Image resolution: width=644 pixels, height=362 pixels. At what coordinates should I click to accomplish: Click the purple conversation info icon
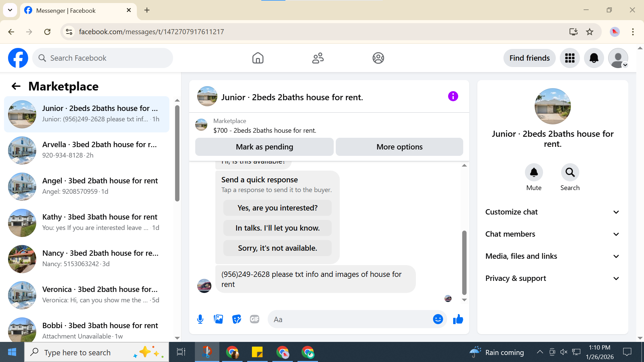coord(453,97)
